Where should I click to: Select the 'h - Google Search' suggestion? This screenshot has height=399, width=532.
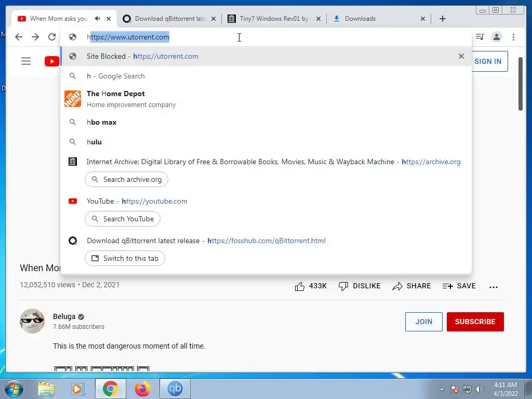click(266, 76)
